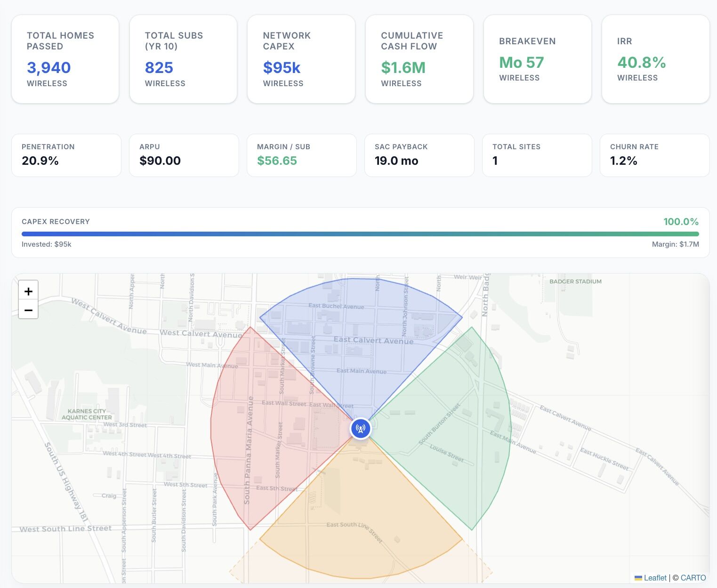717x588 pixels.
Task: Click the Breakeven value Mo 57
Action: (522, 62)
